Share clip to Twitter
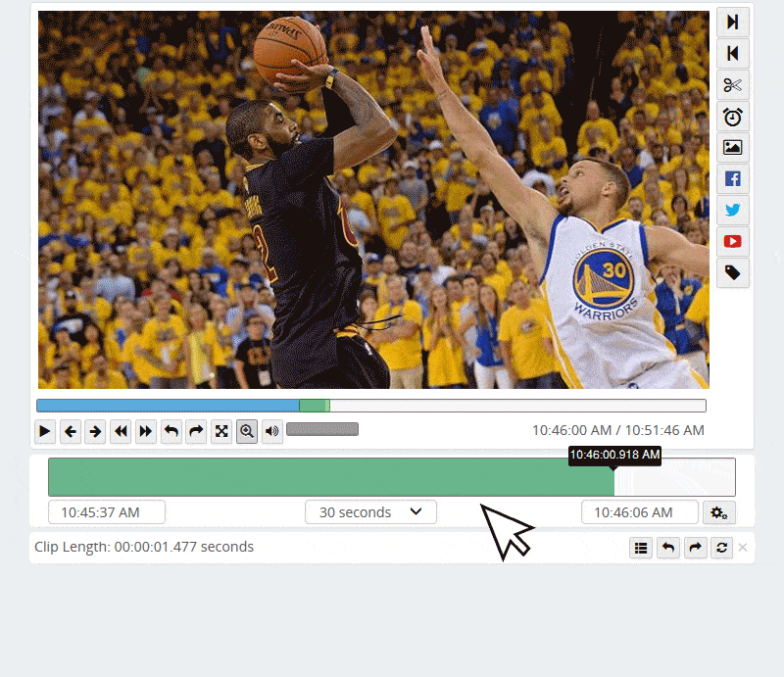 (x=732, y=210)
